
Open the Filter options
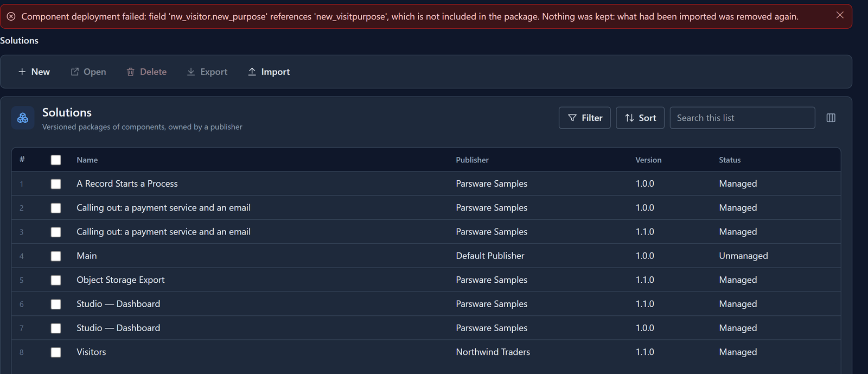coord(585,118)
